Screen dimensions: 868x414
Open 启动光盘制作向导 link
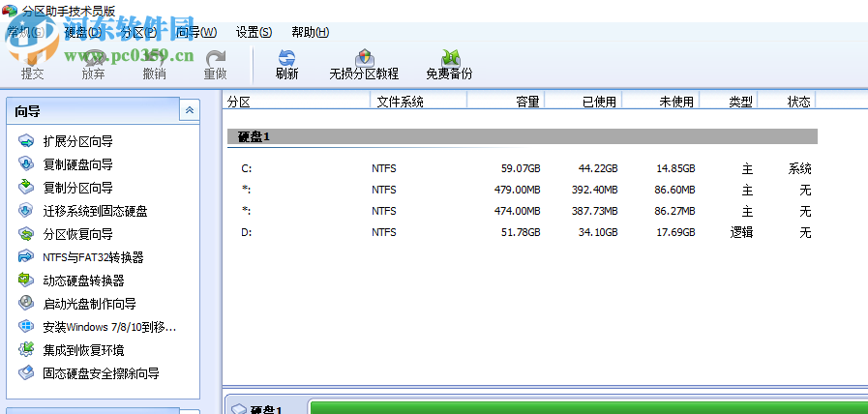89,304
